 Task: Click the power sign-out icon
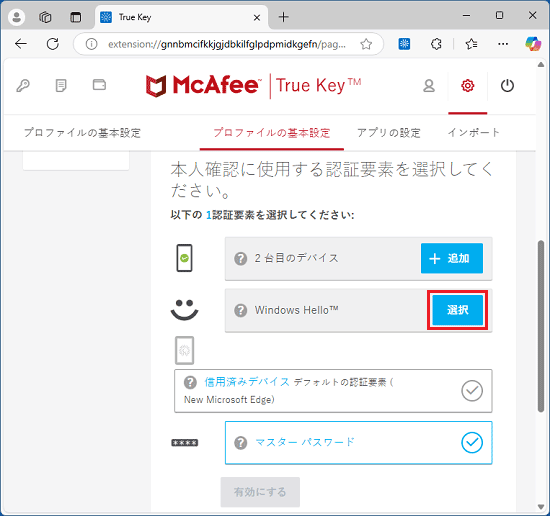507,86
